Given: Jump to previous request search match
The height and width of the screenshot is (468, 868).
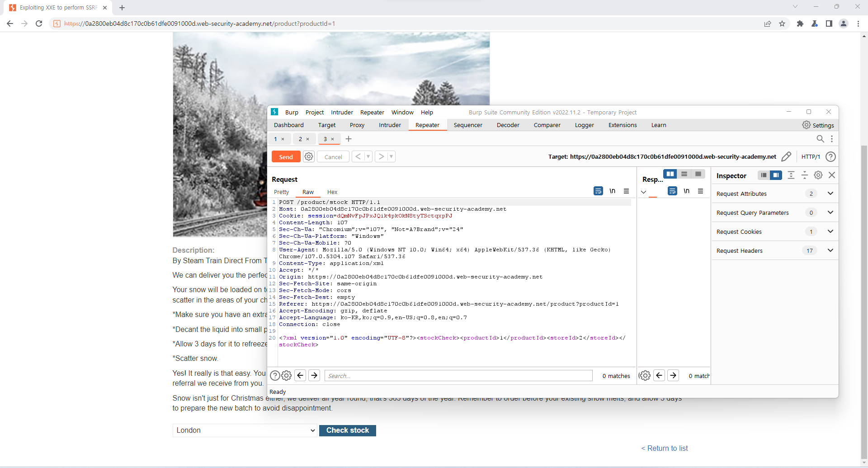Looking at the screenshot, I should (300, 375).
